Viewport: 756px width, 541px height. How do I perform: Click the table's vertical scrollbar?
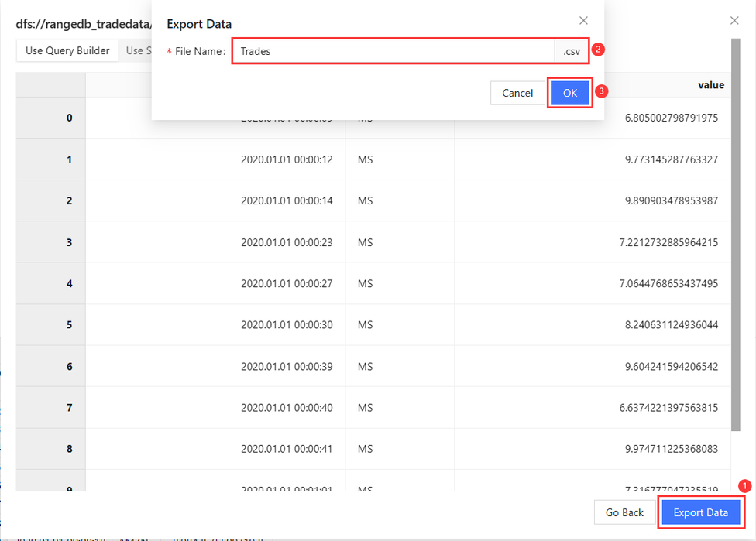point(734,232)
